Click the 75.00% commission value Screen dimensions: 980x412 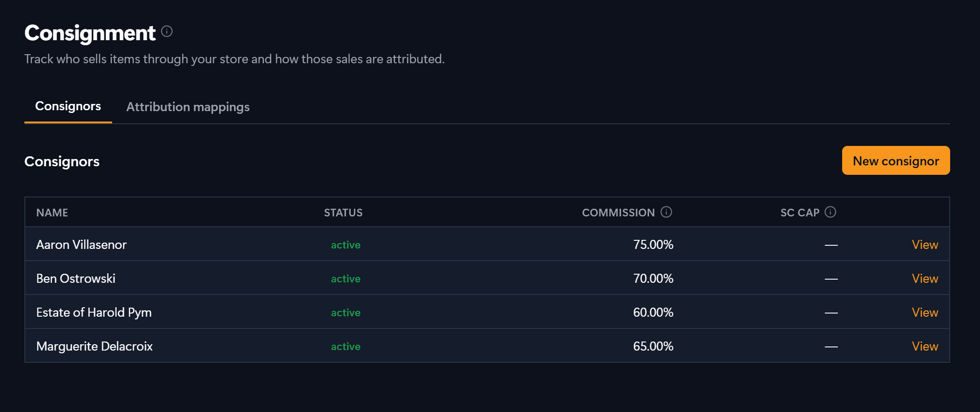click(653, 244)
